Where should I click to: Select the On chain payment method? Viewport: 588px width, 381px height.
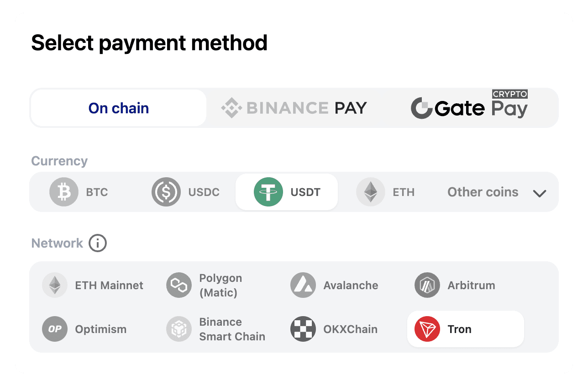118,108
